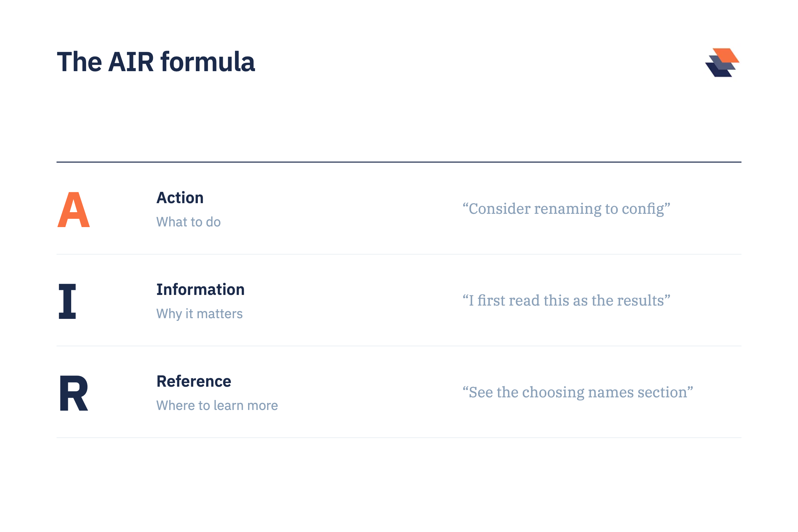Click the large navy letter R
This screenshot has height=532, width=798.
coord(74,393)
